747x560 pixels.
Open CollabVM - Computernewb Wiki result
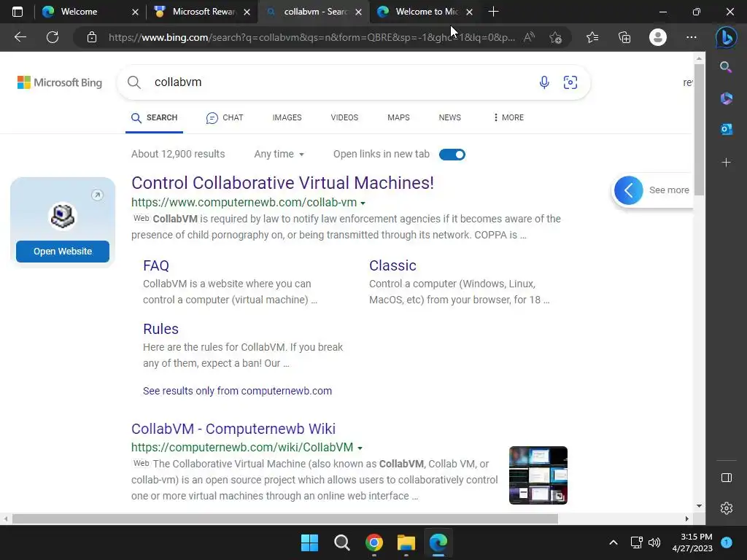tap(233, 429)
